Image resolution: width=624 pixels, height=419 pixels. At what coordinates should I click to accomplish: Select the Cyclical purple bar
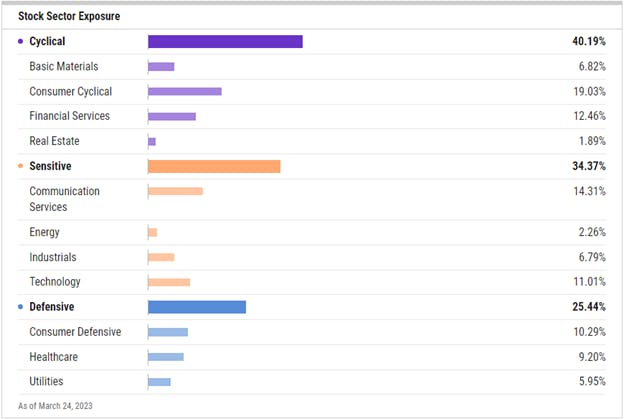[225, 42]
